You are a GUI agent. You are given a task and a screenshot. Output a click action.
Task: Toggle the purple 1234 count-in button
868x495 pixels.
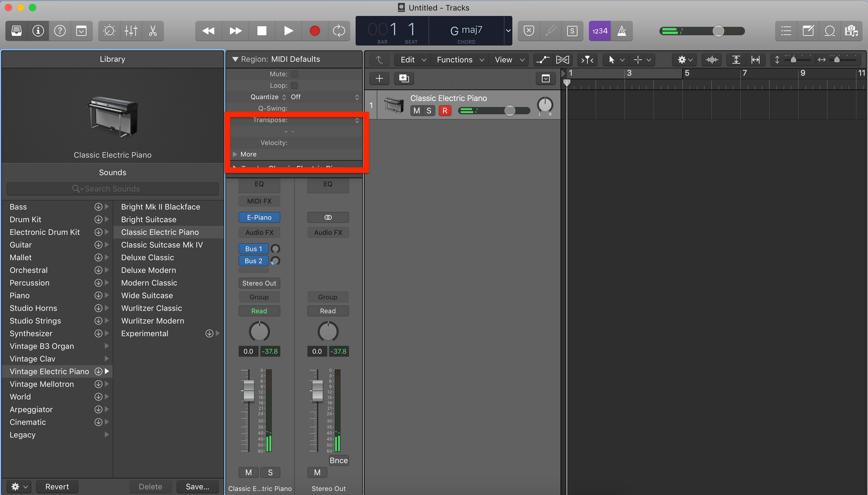(600, 31)
